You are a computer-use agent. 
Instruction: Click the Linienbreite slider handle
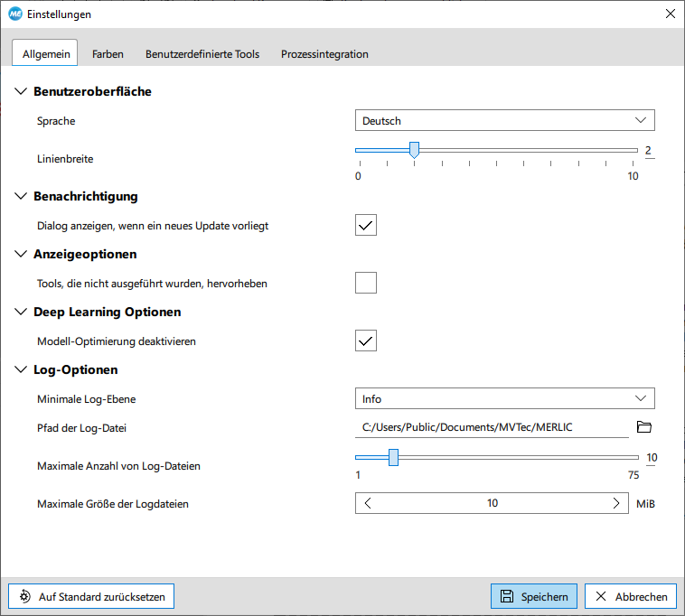click(x=414, y=150)
